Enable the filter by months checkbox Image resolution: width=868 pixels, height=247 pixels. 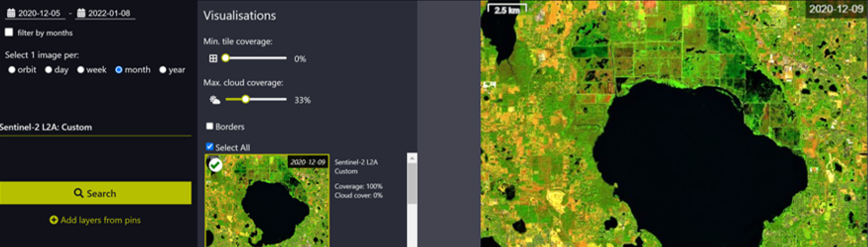9,33
